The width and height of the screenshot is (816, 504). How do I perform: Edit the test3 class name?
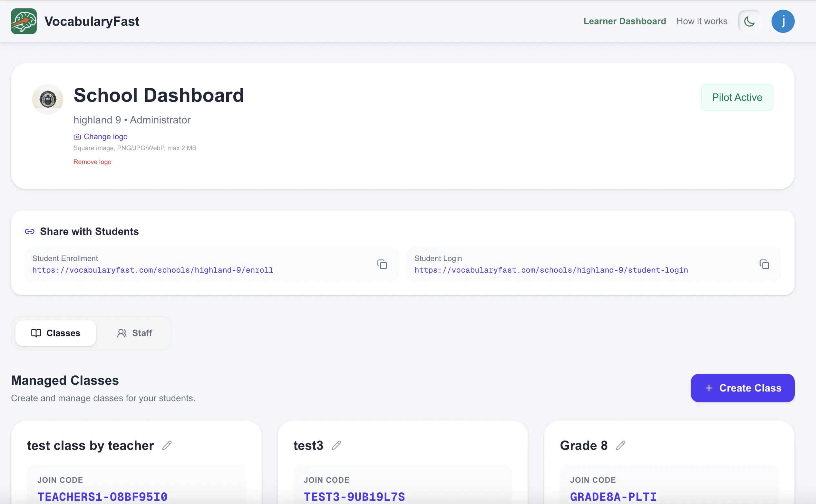click(x=337, y=445)
